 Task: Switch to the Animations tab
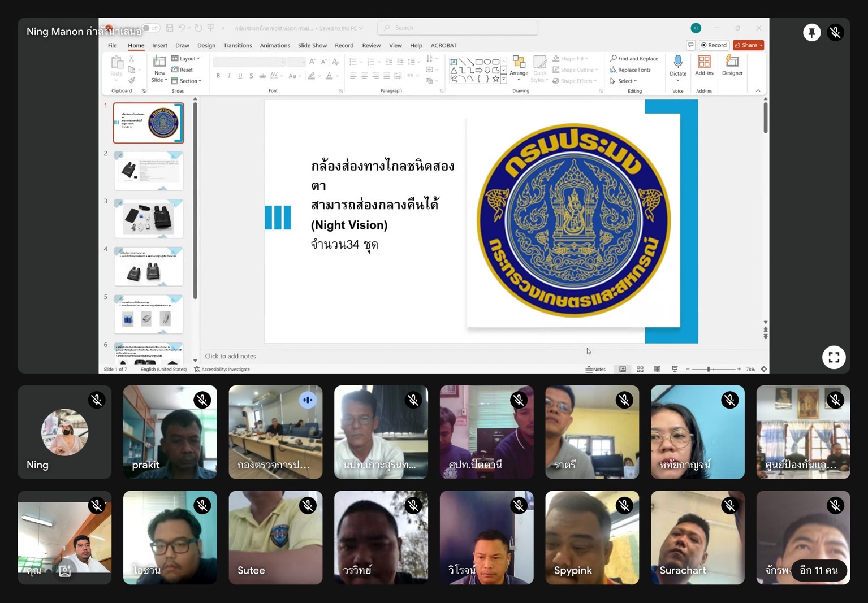275,45
